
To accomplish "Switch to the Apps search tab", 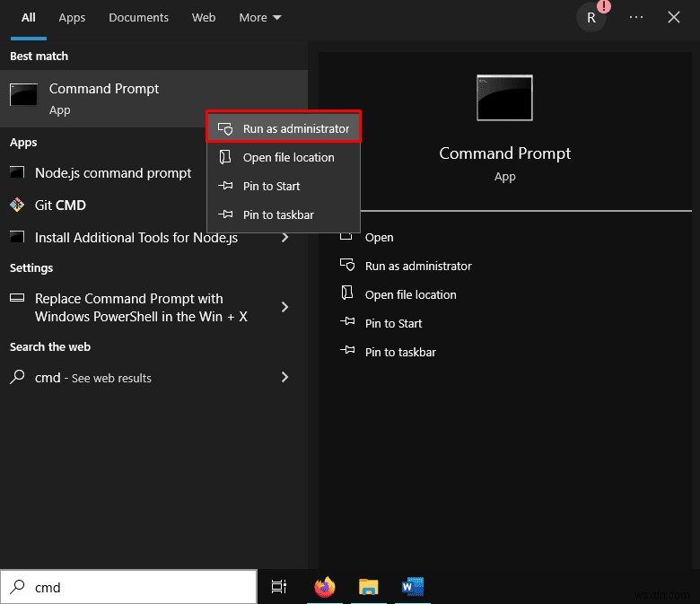I will pos(72,17).
